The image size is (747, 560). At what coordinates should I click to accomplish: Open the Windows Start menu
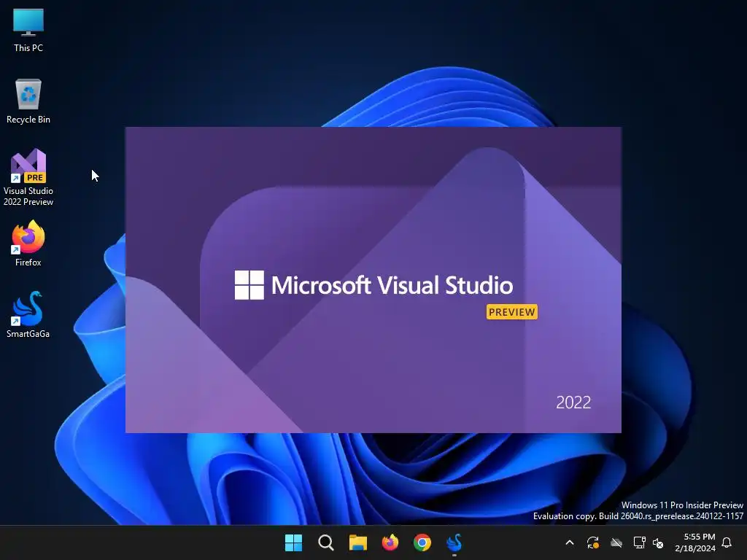click(x=293, y=542)
